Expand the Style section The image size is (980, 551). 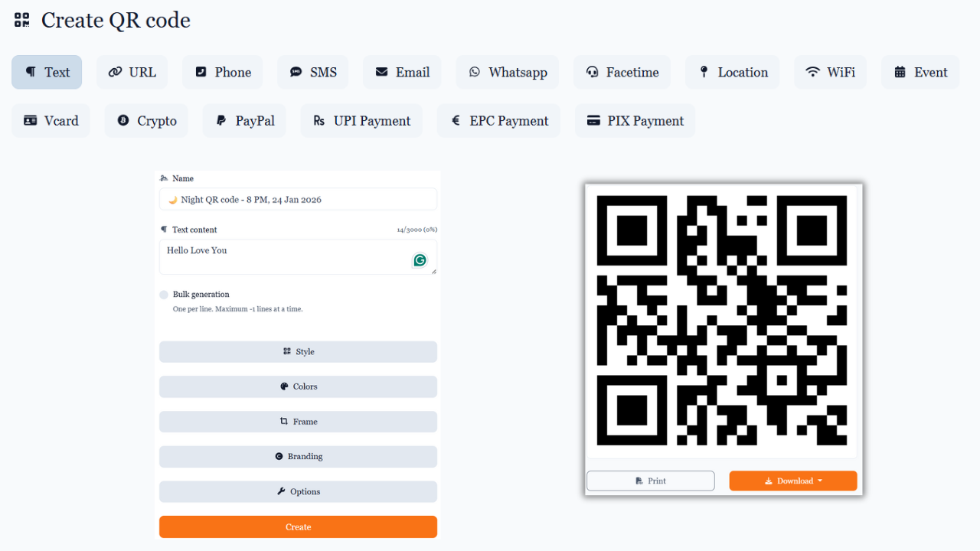[298, 351]
